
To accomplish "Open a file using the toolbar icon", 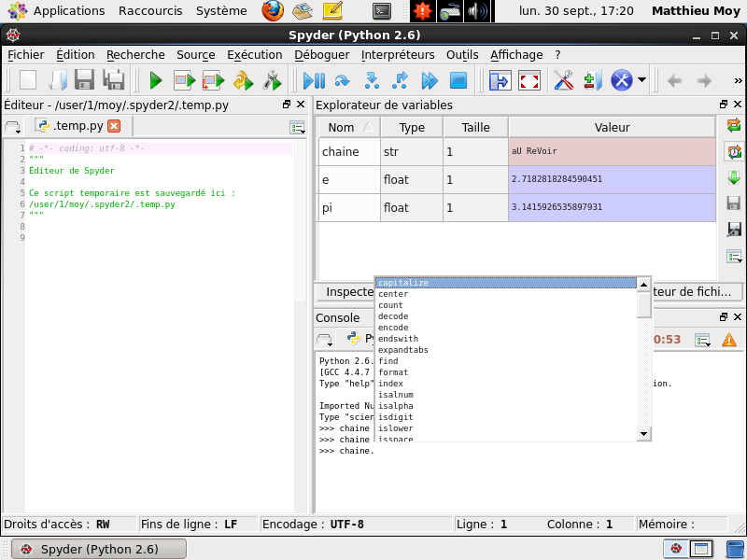I will (57, 80).
